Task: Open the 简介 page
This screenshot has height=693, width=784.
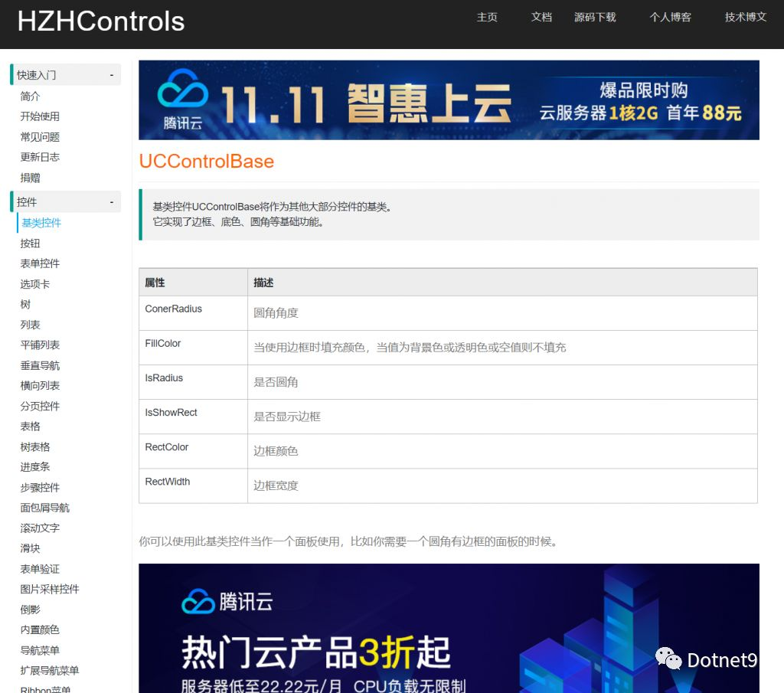Action: coord(30,96)
